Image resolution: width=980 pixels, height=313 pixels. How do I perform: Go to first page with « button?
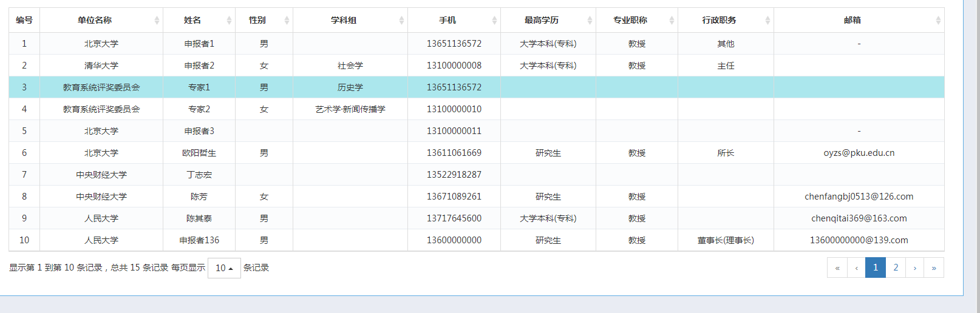(837, 268)
